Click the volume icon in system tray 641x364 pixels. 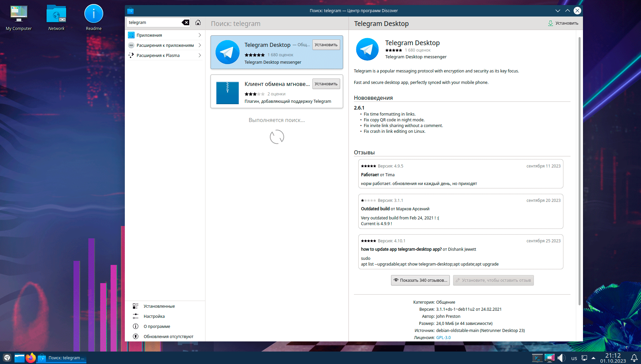pos(561,358)
